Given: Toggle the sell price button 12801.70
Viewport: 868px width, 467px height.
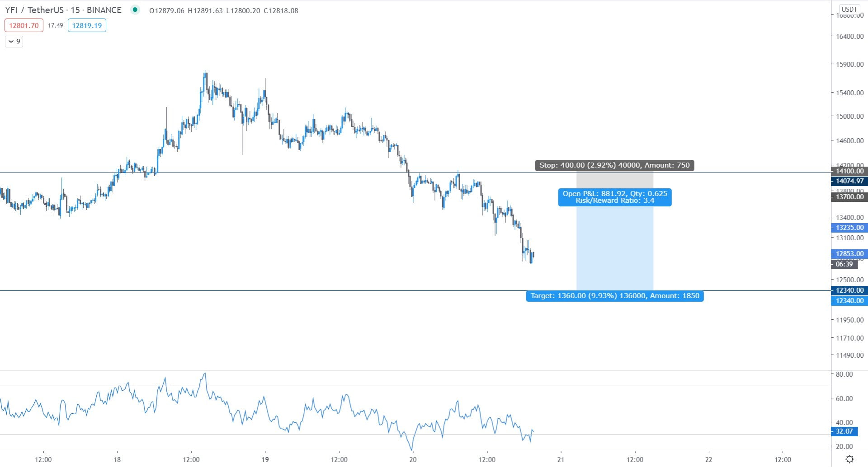Looking at the screenshot, I should pos(23,25).
